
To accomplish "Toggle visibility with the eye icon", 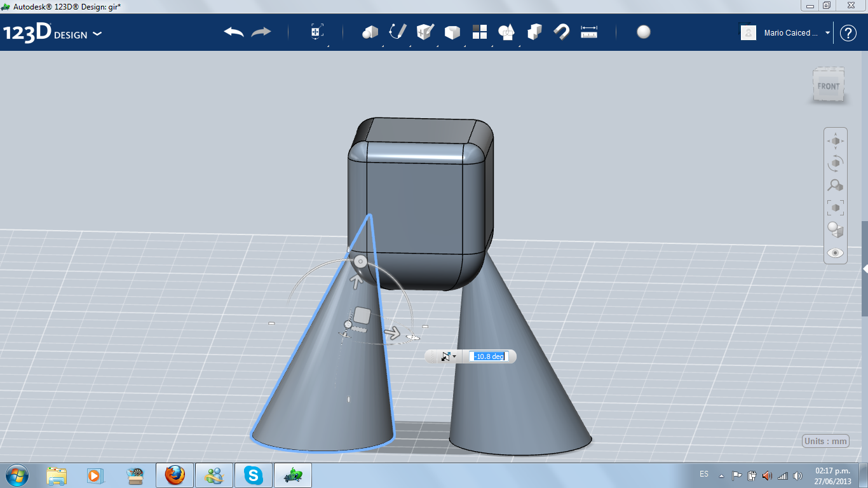I will [x=836, y=253].
